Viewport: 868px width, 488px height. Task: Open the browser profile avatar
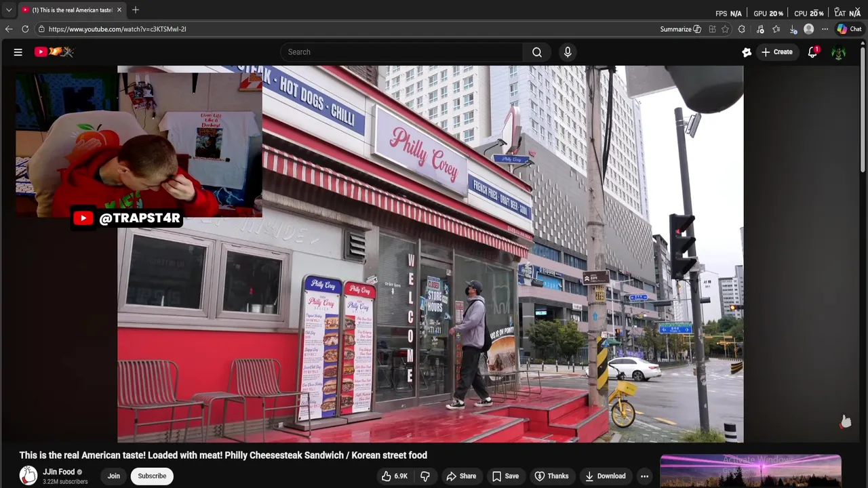(x=808, y=29)
